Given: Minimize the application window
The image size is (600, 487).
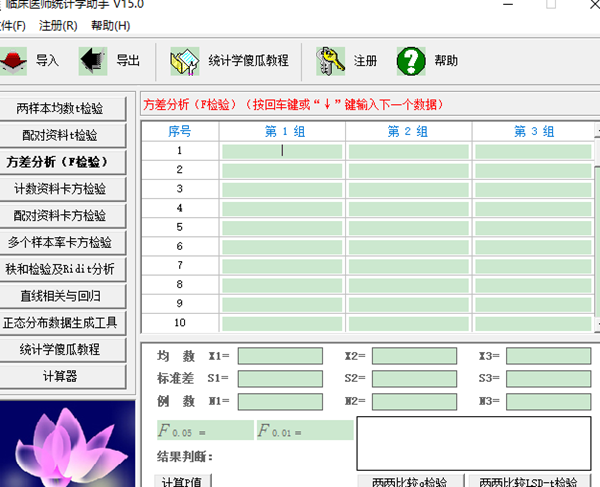Looking at the screenshot, I should pos(508,5).
